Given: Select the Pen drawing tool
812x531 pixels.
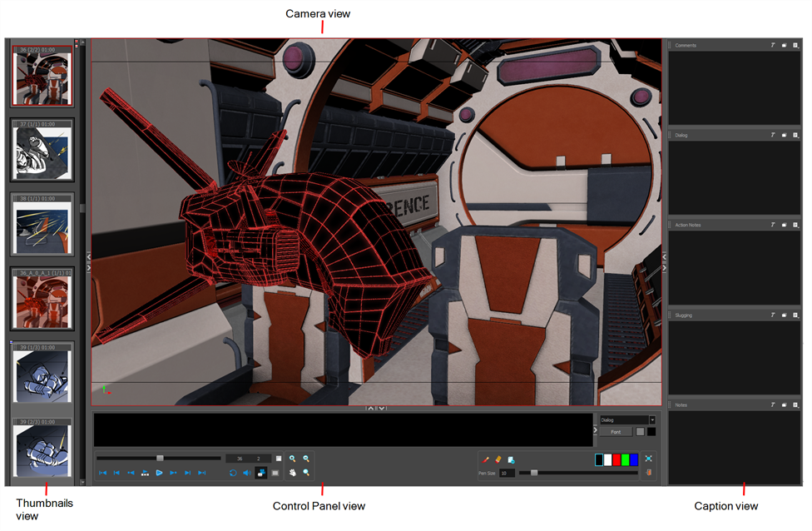Looking at the screenshot, I should coord(485,459).
